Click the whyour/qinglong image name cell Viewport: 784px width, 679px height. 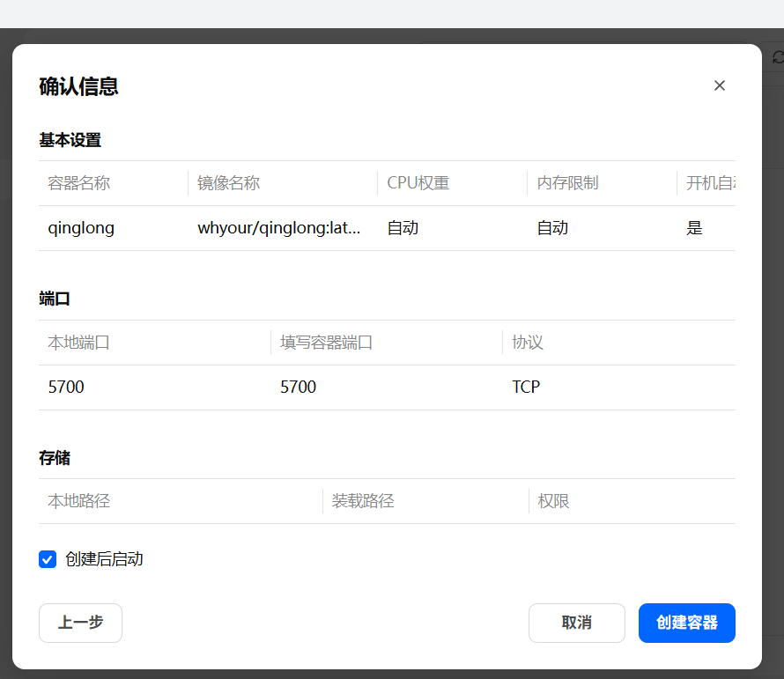(x=279, y=228)
